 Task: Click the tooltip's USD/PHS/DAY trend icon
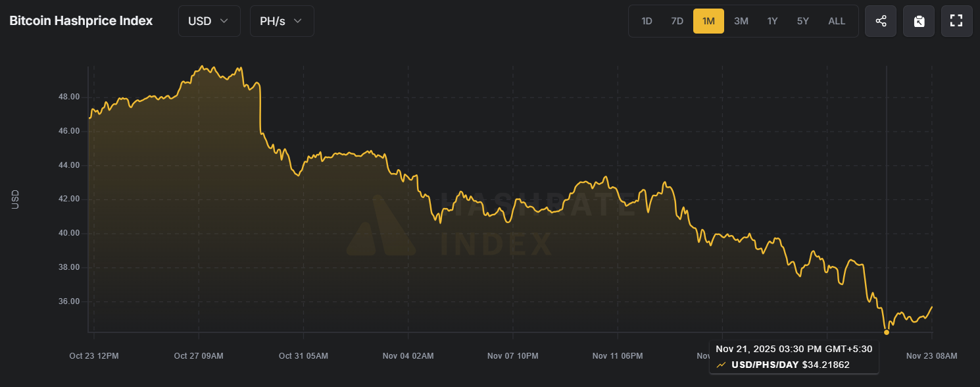pyautogui.click(x=722, y=365)
